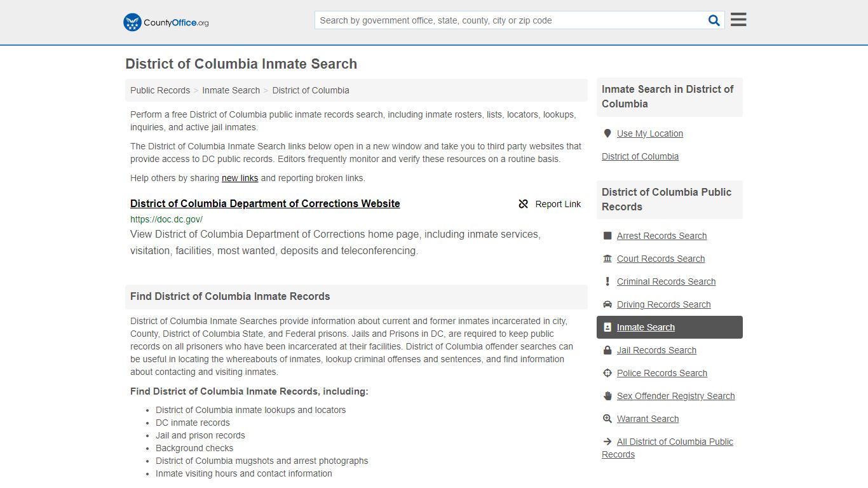Open Driving Records Search
Screen dimensions: 868x488
coord(663,304)
